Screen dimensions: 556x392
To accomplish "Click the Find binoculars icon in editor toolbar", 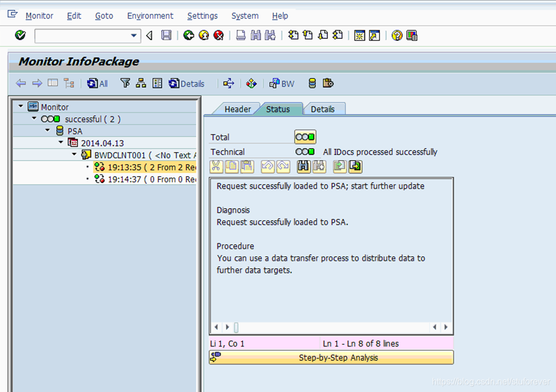I will pos(304,167).
